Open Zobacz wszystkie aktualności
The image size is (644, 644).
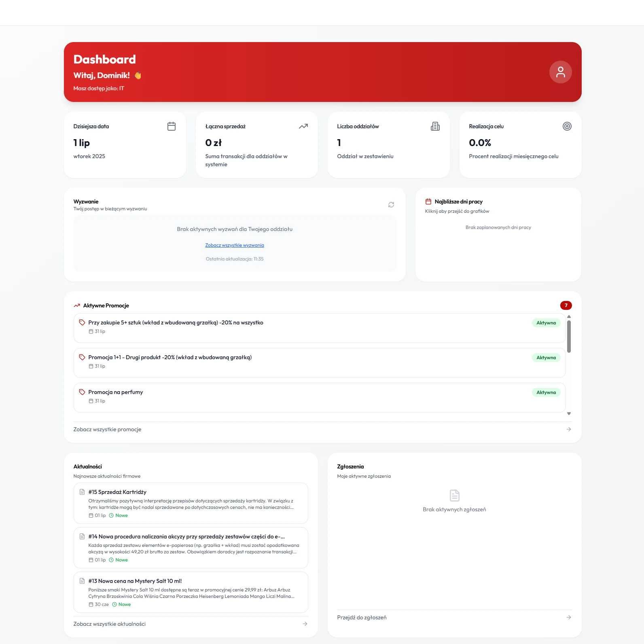110,624
